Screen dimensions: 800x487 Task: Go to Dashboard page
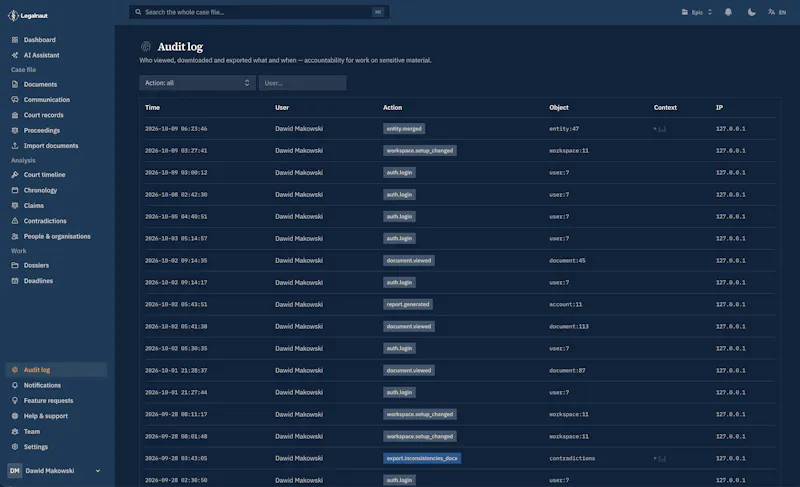40,40
